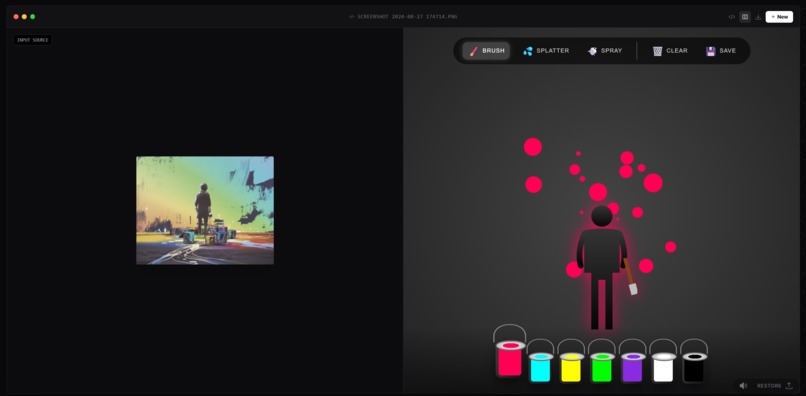Open the code view icon
The height and width of the screenshot is (396, 806).
click(731, 17)
